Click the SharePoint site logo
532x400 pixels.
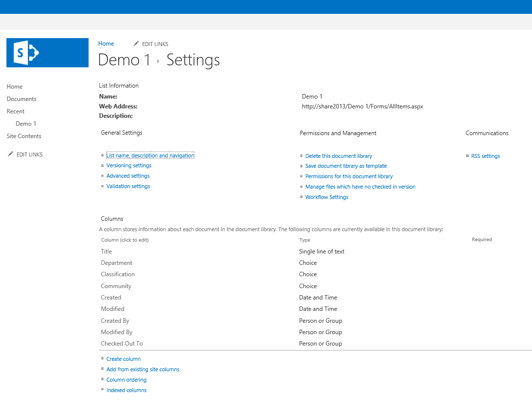point(47,52)
